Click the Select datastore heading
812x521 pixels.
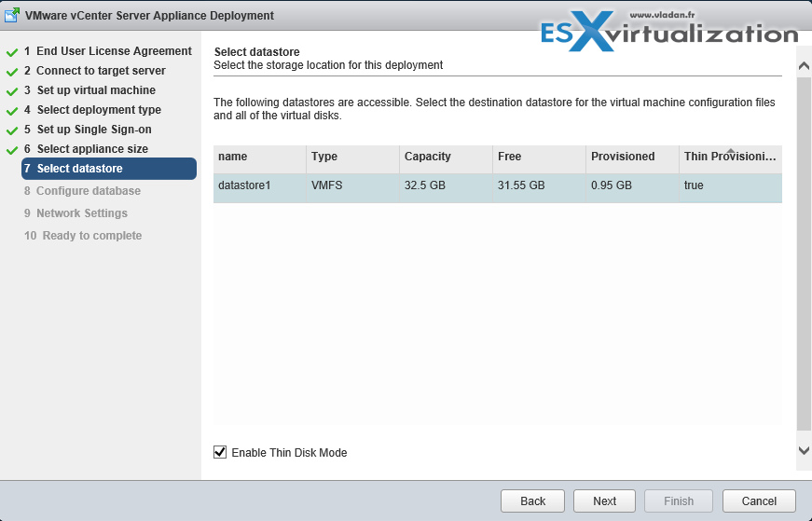[257, 52]
